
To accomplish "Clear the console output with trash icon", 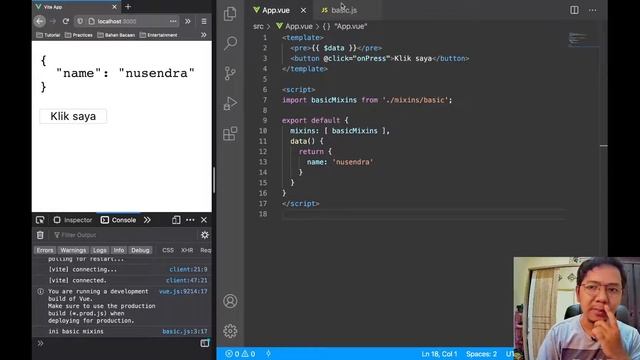I will point(40,235).
